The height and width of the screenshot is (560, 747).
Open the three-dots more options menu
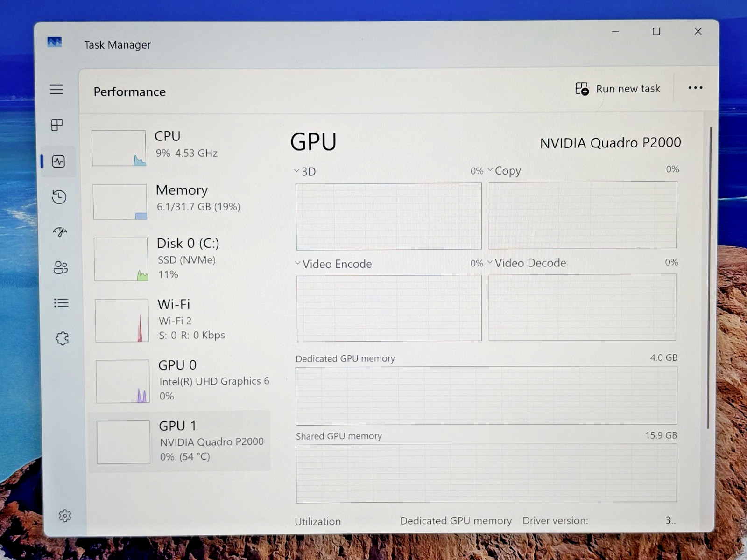tap(695, 88)
